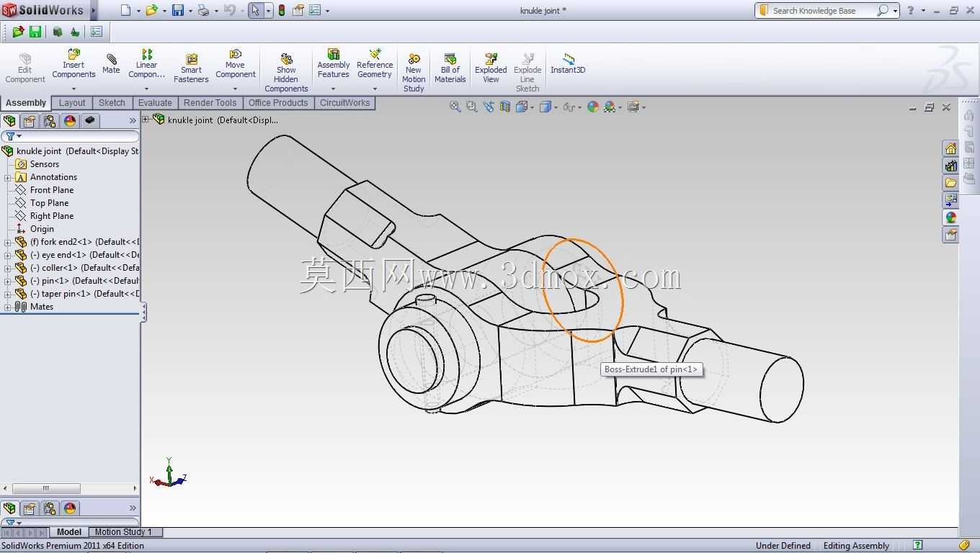The height and width of the screenshot is (553, 980).
Task: Open SolidWorks Resources home pane
Action: (951, 148)
